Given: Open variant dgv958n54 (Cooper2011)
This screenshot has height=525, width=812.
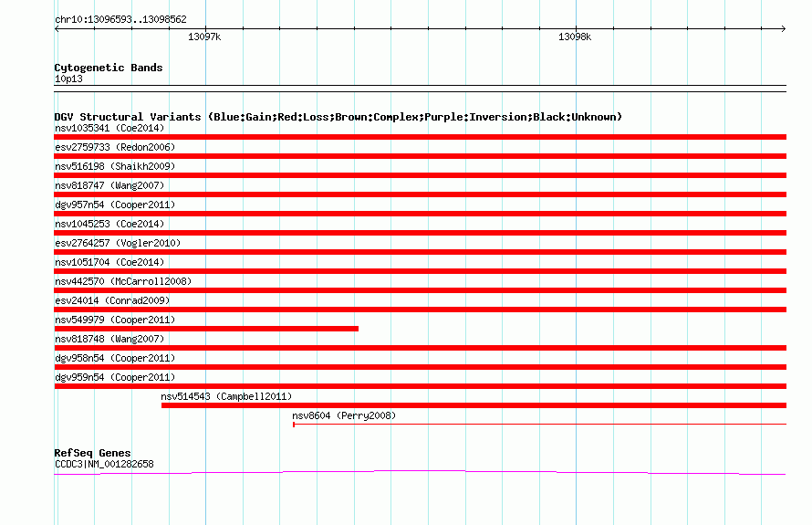Looking at the screenshot, I should 115,358.
